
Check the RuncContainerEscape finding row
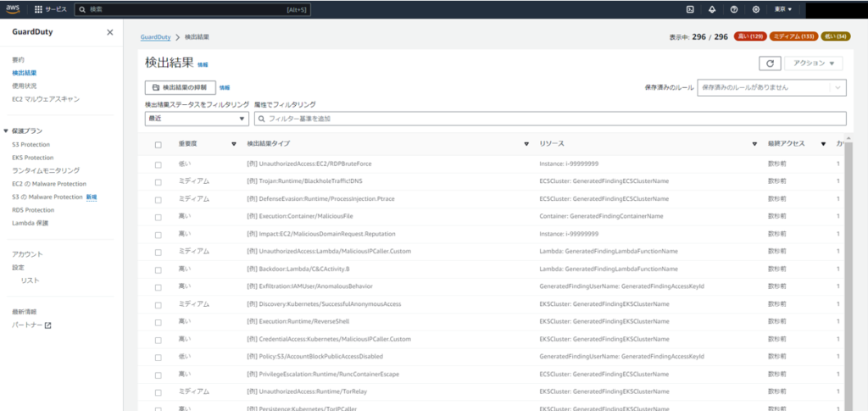(x=159, y=375)
